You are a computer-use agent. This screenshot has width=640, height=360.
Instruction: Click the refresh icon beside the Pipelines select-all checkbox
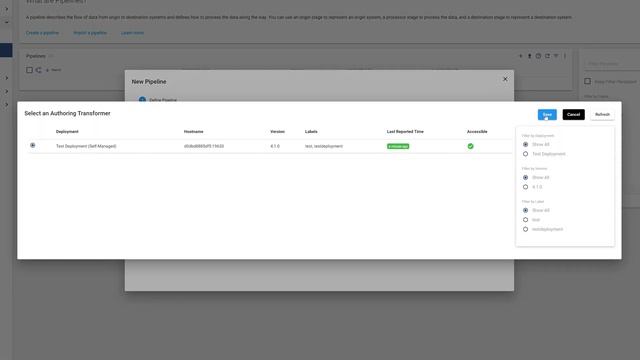[x=38, y=70]
